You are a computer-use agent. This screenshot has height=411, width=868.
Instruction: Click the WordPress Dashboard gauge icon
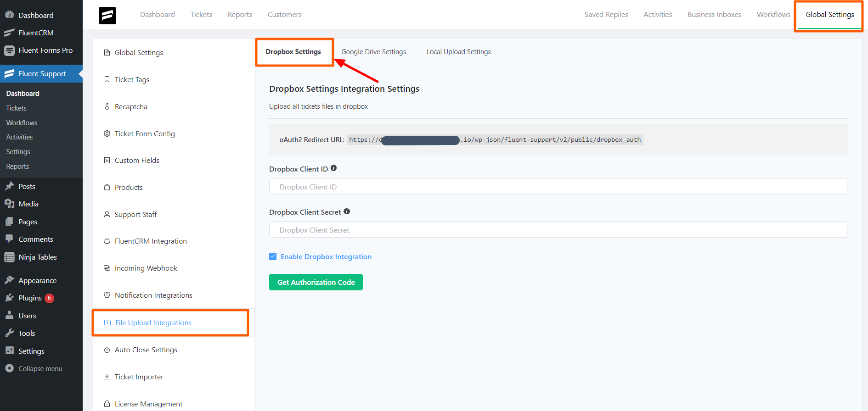[x=9, y=15]
